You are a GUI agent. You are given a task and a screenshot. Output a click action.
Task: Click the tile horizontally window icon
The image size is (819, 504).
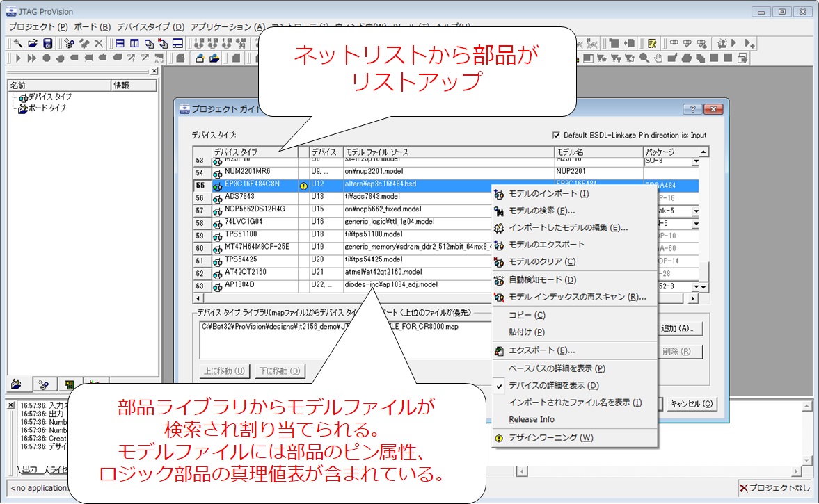[120, 43]
